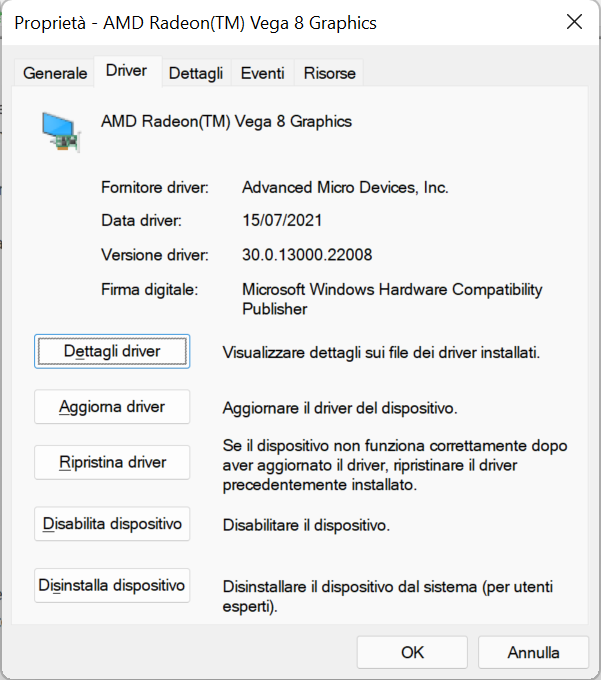Image resolution: width=604 pixels, height=680 pixels.
Task: Confirm with the OK button
Action: (412, 652)
